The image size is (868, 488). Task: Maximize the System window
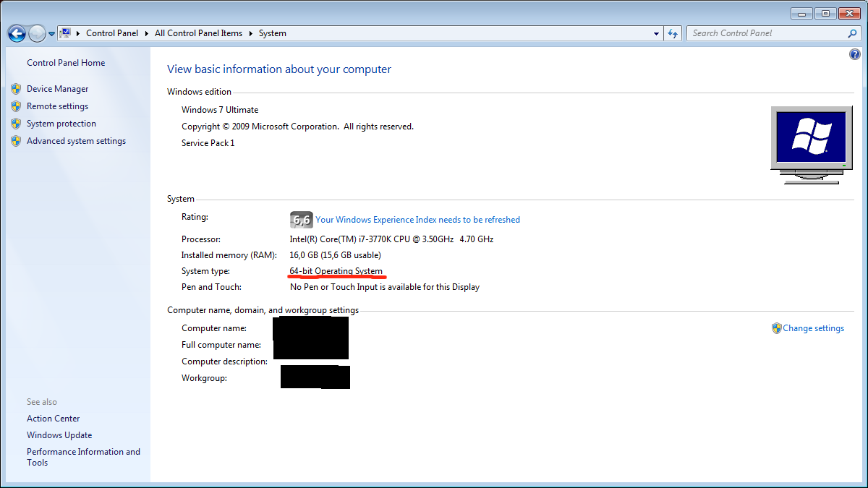[x=825, y=13]
